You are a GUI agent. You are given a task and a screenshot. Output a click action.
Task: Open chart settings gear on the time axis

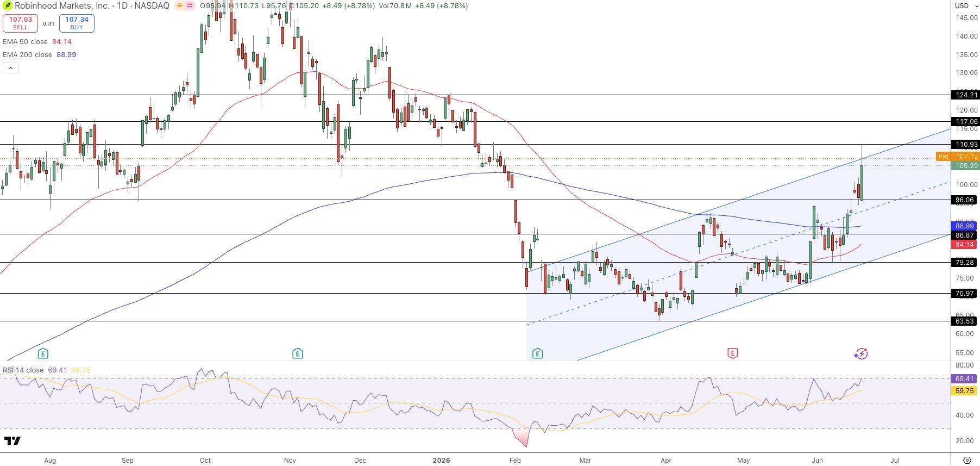[966, 460]
